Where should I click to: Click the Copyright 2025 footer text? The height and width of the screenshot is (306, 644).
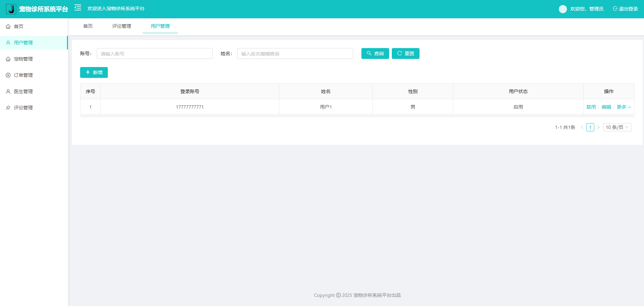(x=357, y=295)
